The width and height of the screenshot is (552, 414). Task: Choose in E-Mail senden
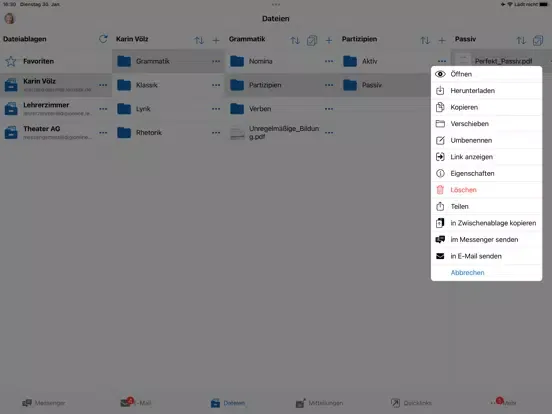click(x=487, y=256)
